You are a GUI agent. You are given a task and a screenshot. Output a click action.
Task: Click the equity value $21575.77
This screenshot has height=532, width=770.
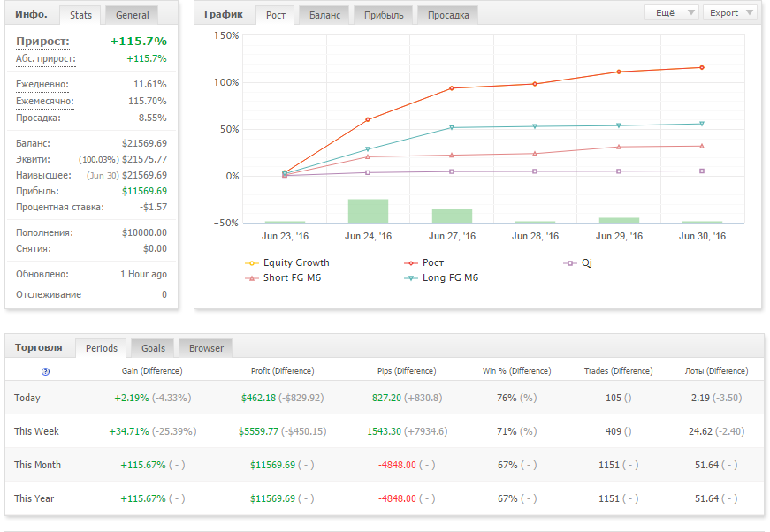[144, 159]
